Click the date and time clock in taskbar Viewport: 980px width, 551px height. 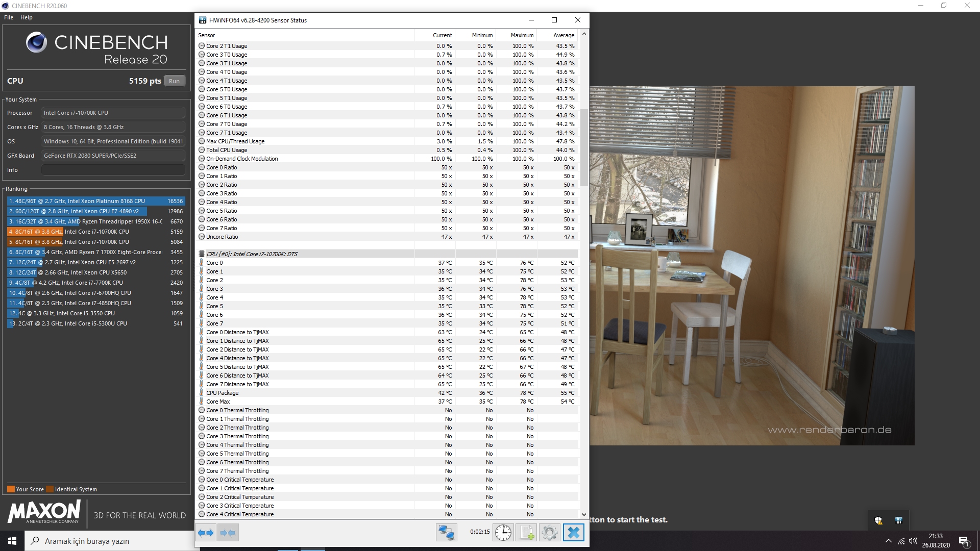pyautogui.click(x=936, y=541)
